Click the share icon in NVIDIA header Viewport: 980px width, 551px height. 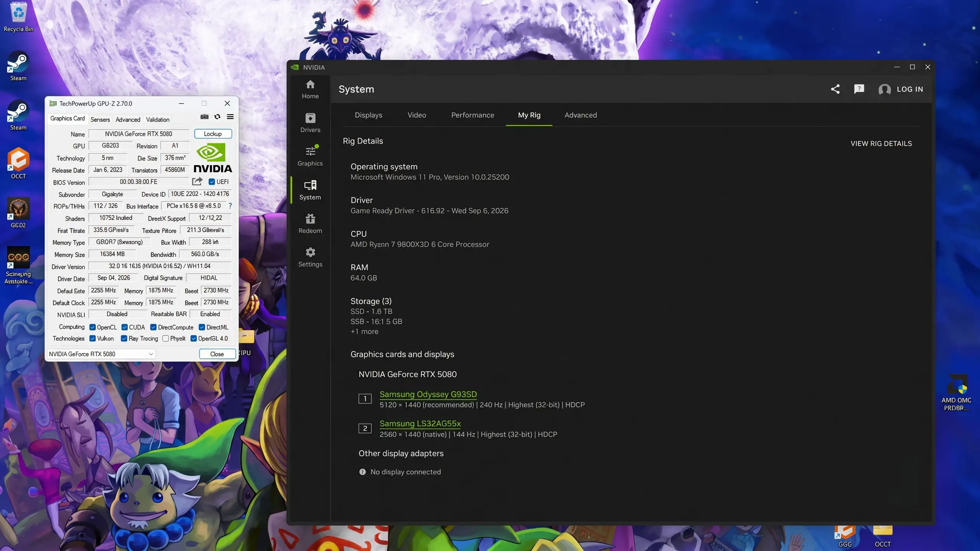pyautogui.click(x=835, y=89)
